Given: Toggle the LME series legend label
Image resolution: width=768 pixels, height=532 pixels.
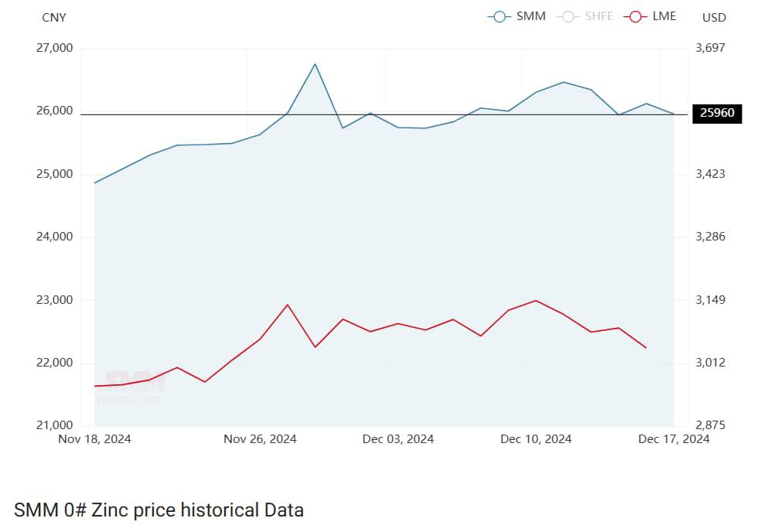Looking at the screenshot, I should tap(664, 16).
